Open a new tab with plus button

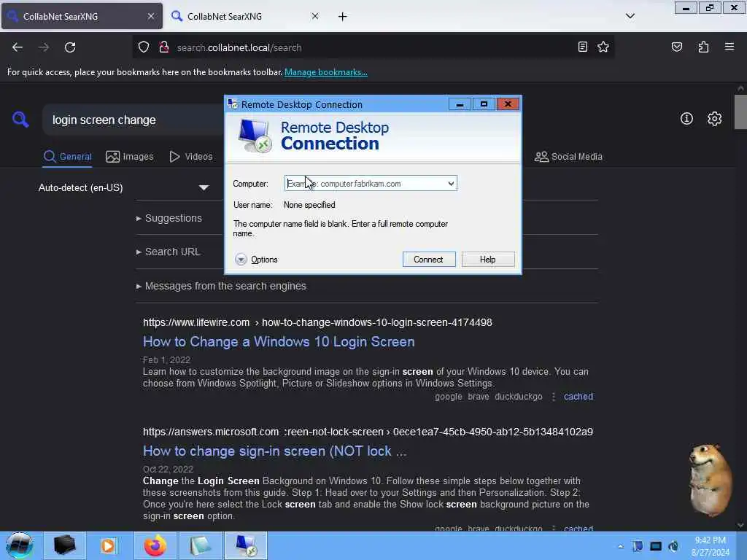click(x=343, y=17)
